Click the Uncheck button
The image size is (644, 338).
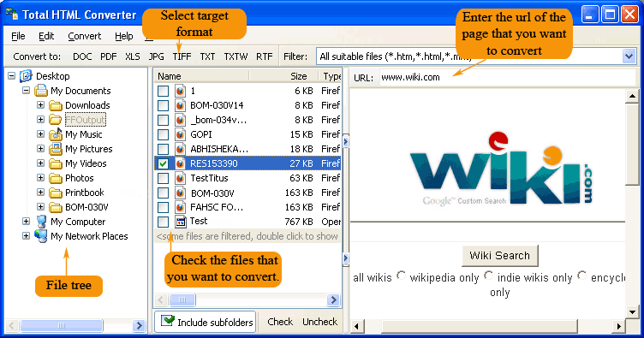click(x=320, y=322)
